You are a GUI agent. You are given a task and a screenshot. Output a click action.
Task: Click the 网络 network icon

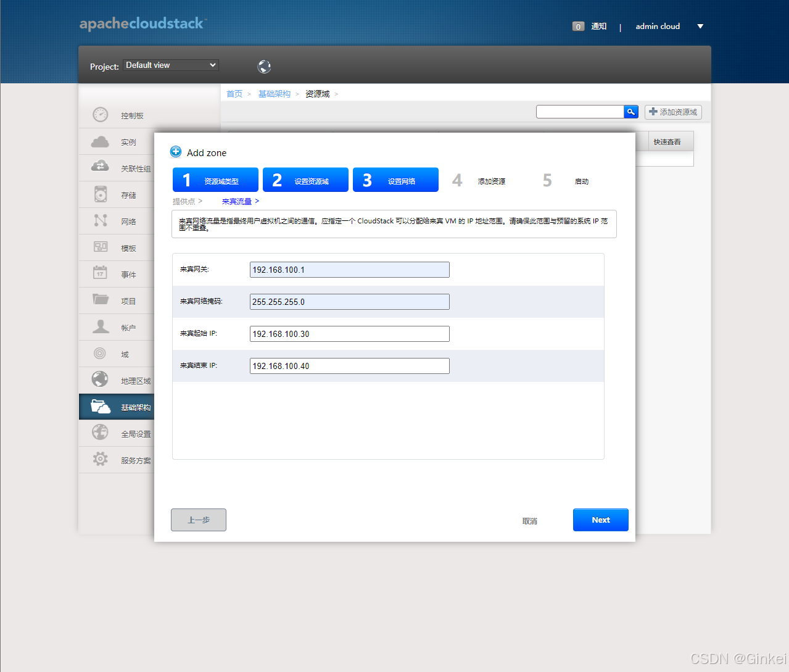pyautogui.click(x=128, y=221)
